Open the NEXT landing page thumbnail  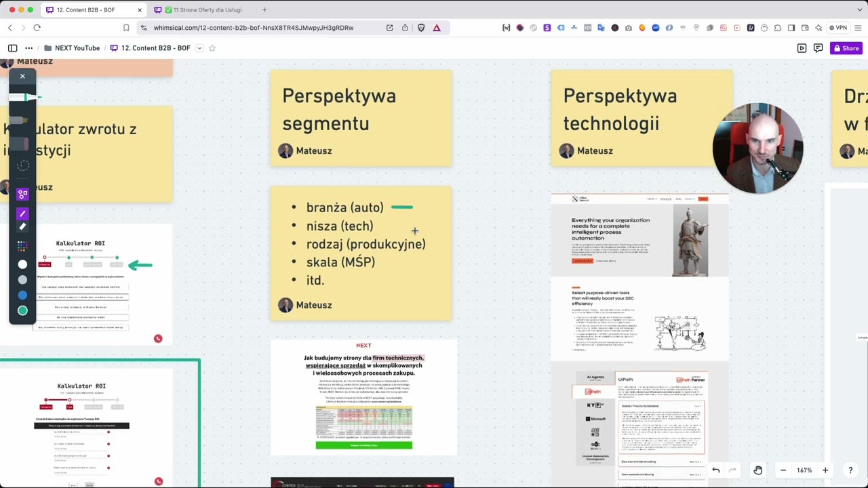[x=363, y=397]
